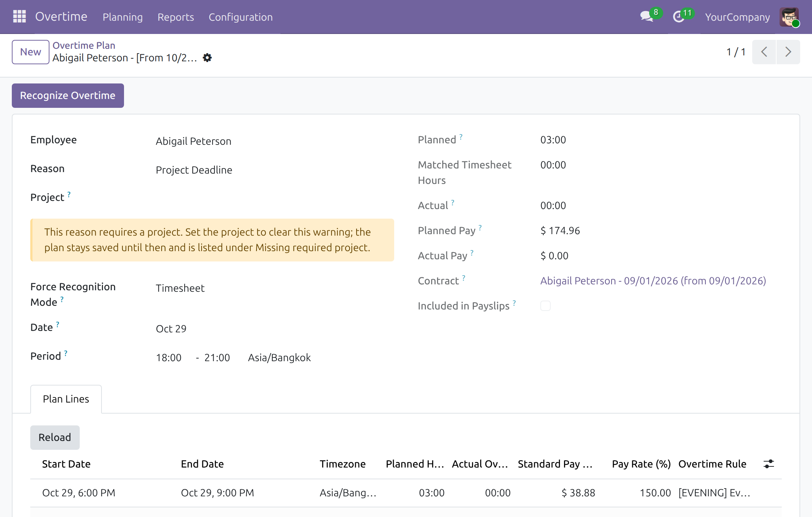Viewport: 812px width, 517px height.
Task: Open the empty Project field
Action: (275, 198)
